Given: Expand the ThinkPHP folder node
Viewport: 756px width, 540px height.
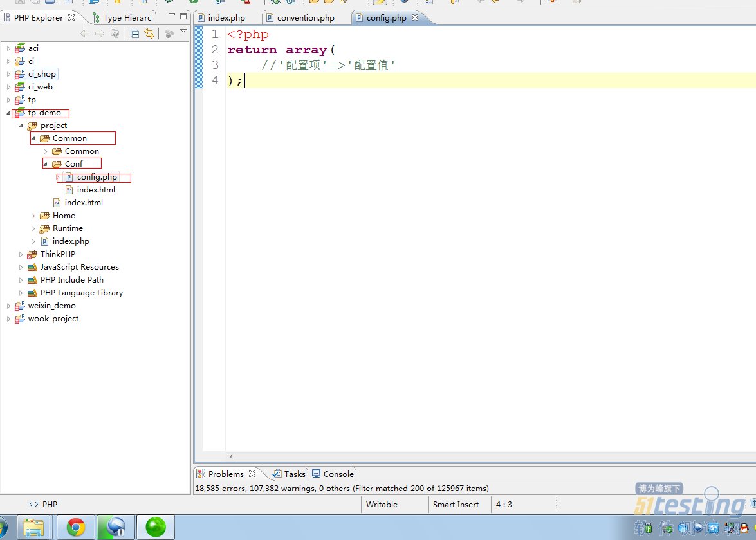Looking at the screenshot, I should click(21, 254).
